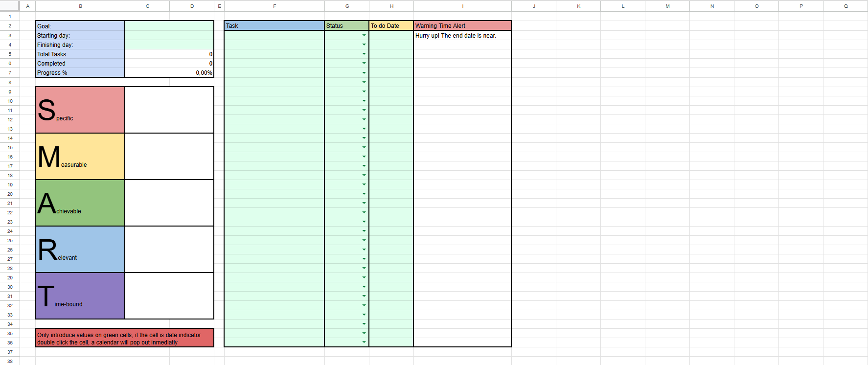Screen dimensions: 868x365
Task: Open the Status dropdown in row 20
Action: (364, 194)
